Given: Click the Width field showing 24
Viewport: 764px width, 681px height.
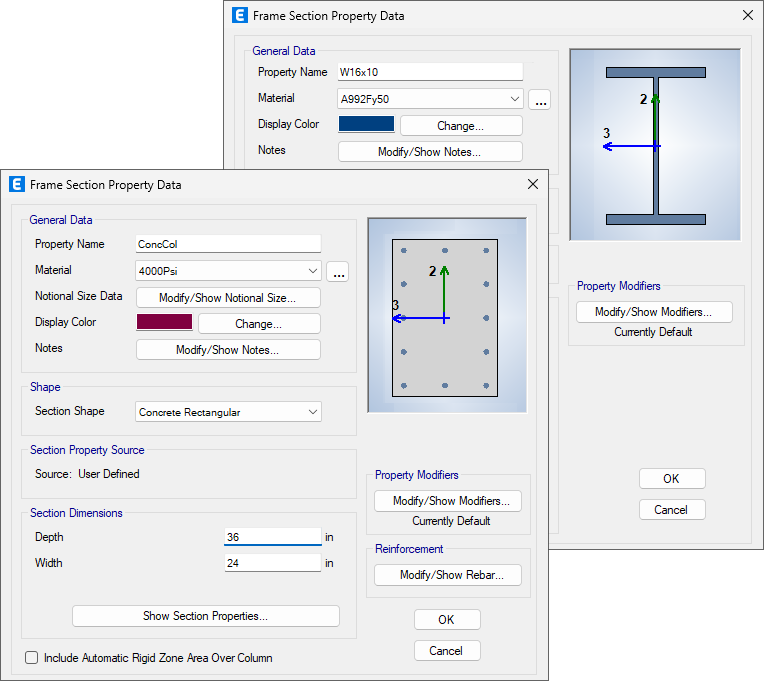Looking at the screenshot, I should [x=273, y=563].
